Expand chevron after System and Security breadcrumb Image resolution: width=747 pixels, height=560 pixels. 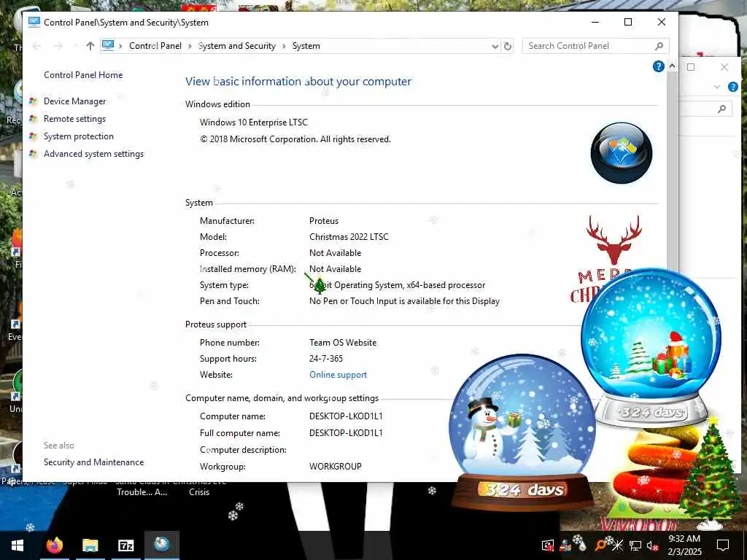point(284,46)
